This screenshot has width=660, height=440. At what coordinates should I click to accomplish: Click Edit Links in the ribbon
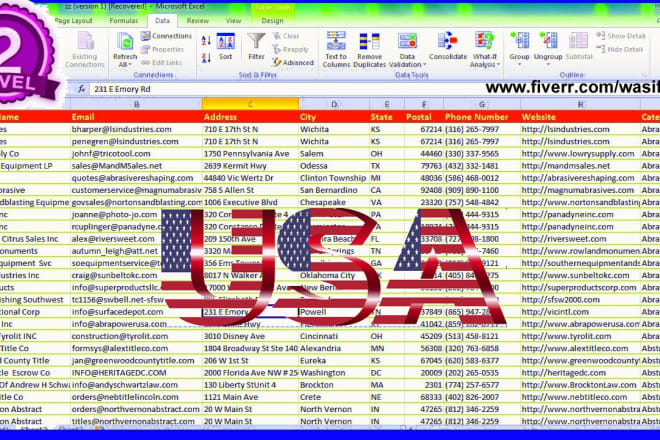(x=162, y=62)
